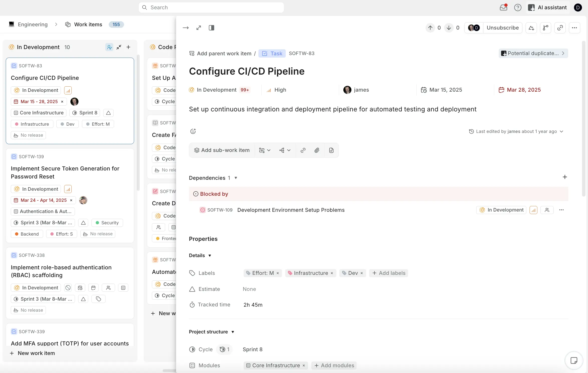
Task: Open the inbox notifications icon
Action: point(503,7)
